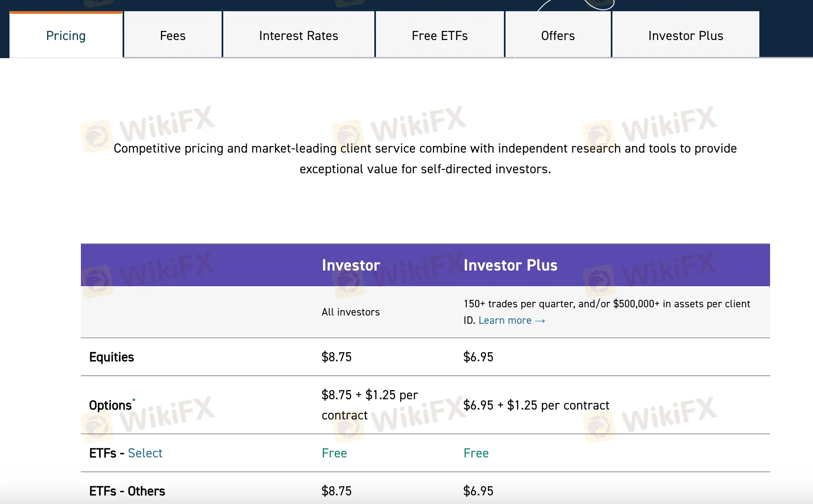Click the asterisk footnote beside Options
The image size is (813, 504).
pyautogui.click(x=134, y=400)
